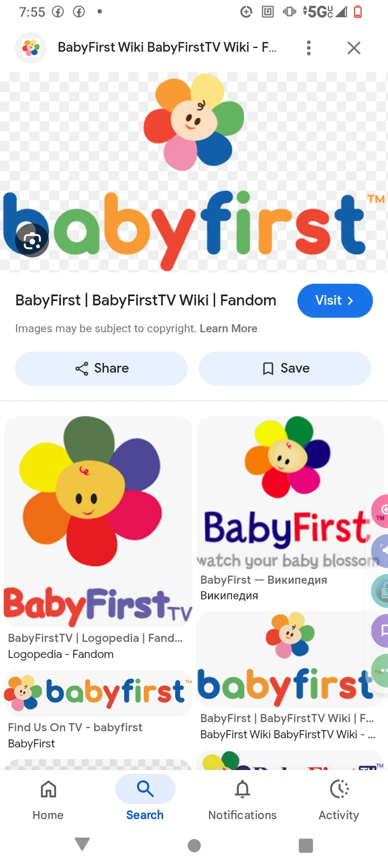Image resolution: width=388 pixels, height=868 pixels.
Task: Tap the BabyFirst site favicon
Action: coord(31,48)
